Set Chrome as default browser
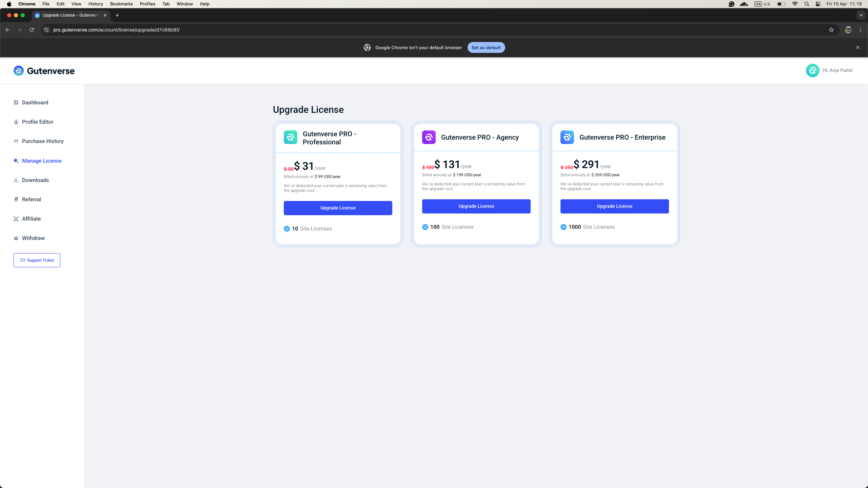This screenshot has width=868, height=488. [x=486, y=48]
